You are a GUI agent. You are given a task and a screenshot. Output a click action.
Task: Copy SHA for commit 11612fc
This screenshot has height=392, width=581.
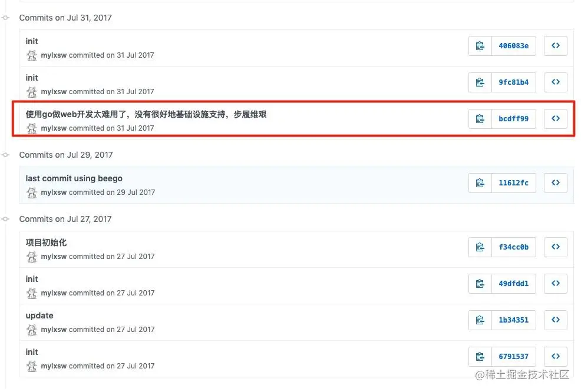point(480,183)
